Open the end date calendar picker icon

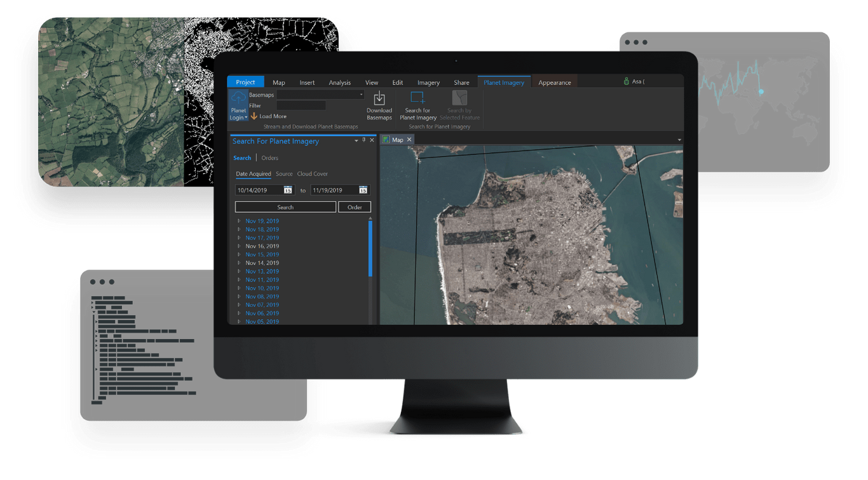pos(363,189)
